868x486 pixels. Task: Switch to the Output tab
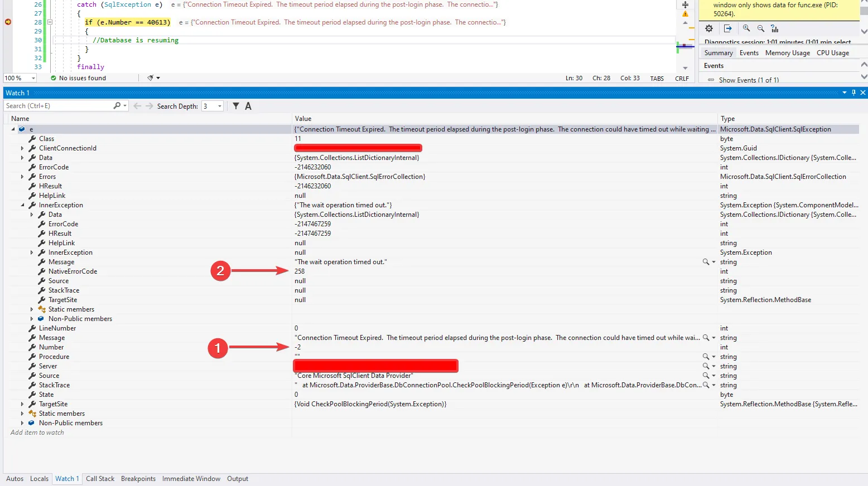coord(238,479)
